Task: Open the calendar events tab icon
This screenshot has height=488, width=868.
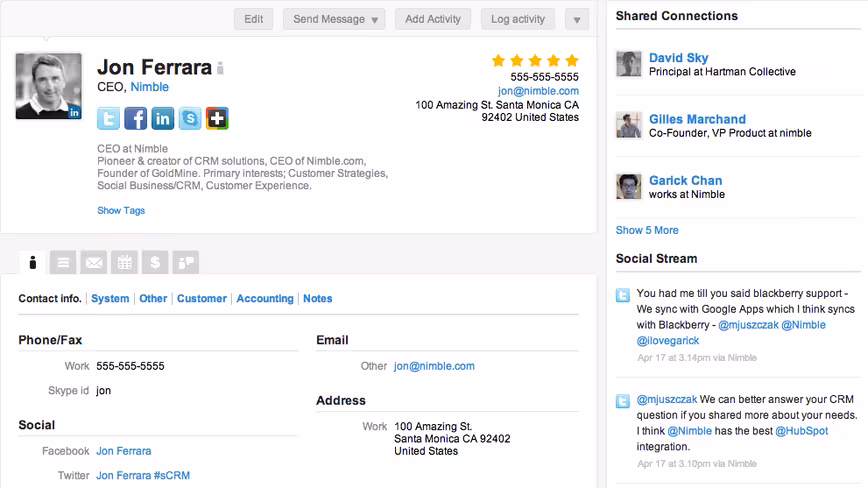Action: tap(125, 262)
